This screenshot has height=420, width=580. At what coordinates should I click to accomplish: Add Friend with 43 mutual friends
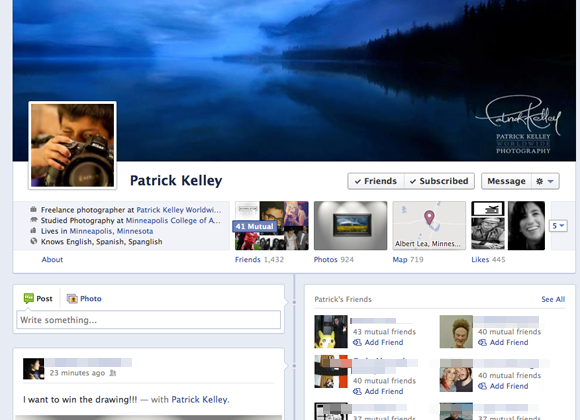[x=378, y=342]
